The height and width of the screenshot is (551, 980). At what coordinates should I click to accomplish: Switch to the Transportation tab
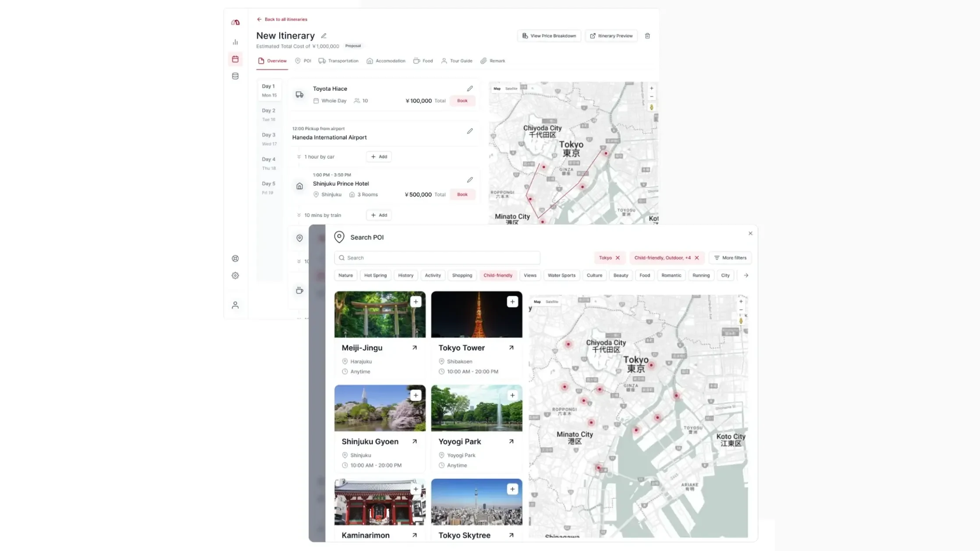(x=338, y=61)
